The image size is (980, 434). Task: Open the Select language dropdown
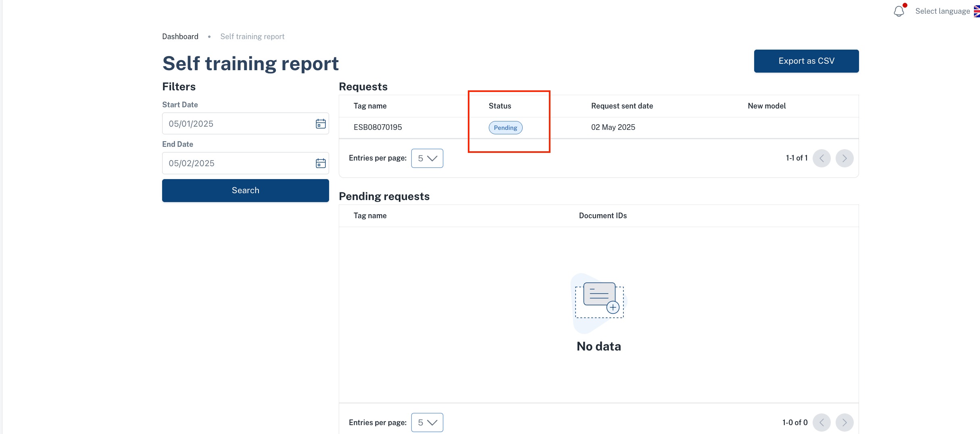(x=942, y=11)
